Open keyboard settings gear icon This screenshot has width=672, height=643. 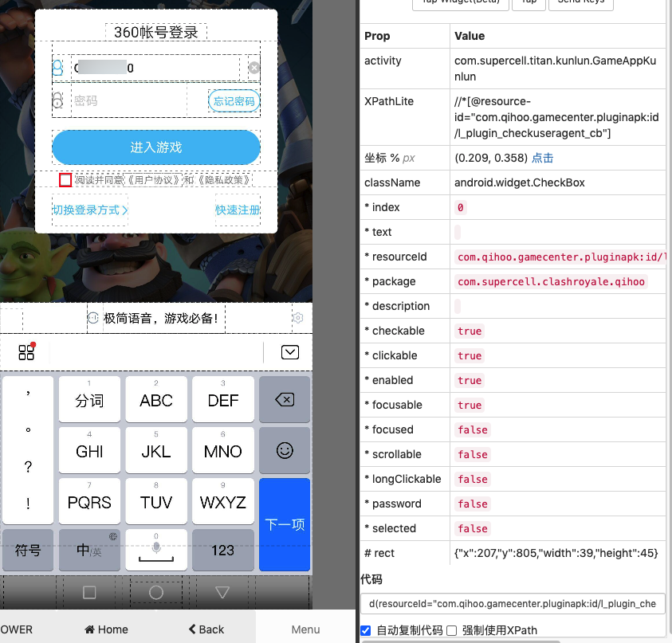298,318
